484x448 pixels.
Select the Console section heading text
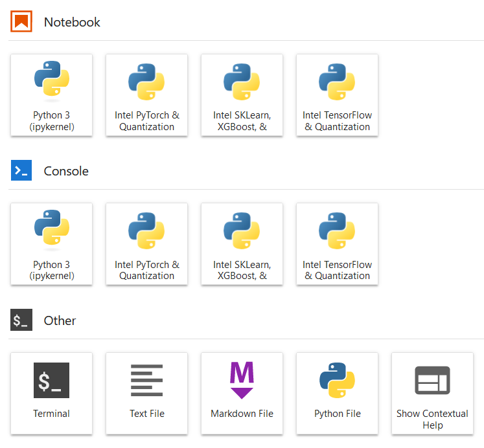pyautogui.click(x=66, y=171)
